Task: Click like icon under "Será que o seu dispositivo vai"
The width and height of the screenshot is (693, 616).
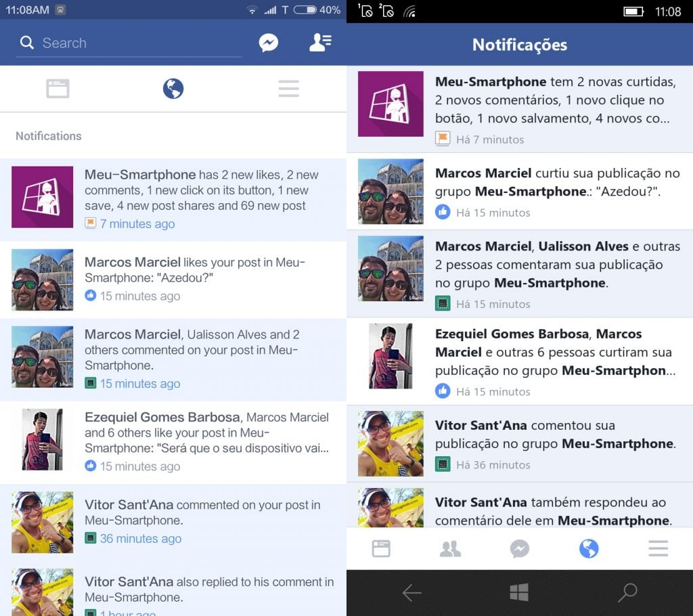Action: pos(90,466)
